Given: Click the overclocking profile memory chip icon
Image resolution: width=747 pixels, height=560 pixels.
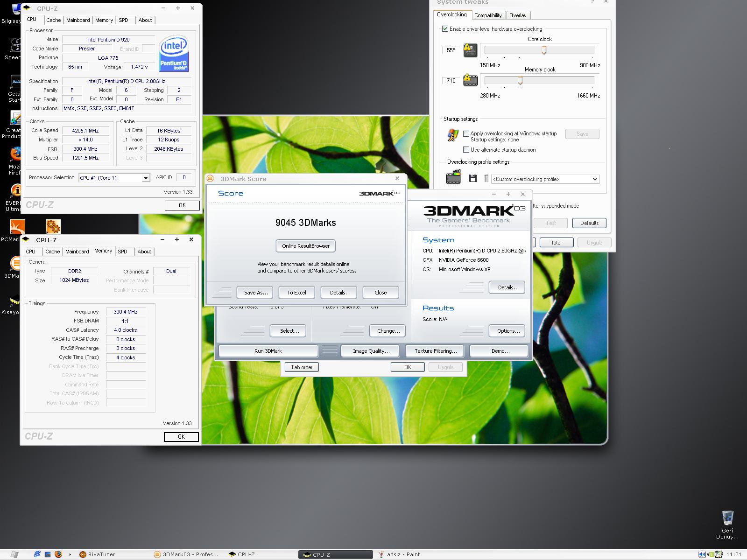Looking at the screenshot, I should click(453, 177).
